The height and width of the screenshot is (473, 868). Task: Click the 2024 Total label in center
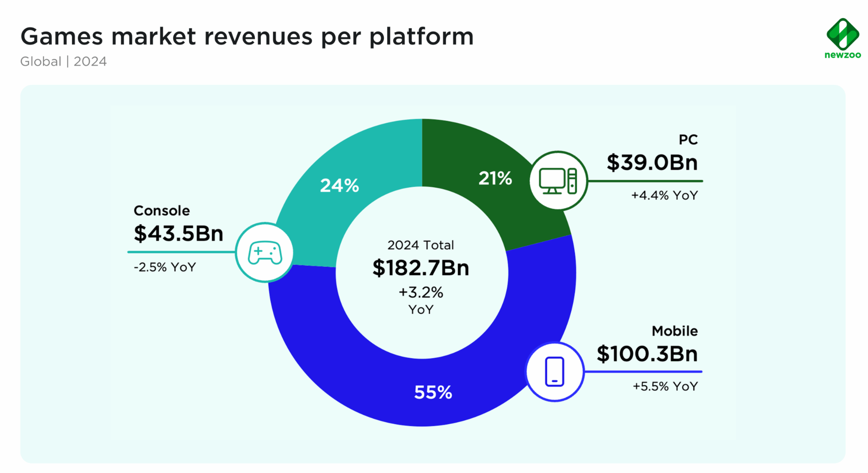(x=421, y=245)
